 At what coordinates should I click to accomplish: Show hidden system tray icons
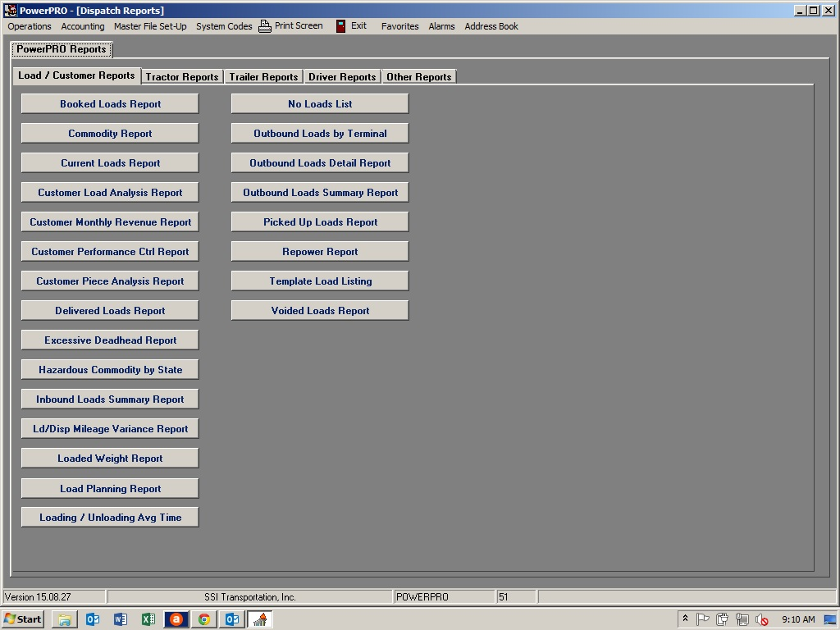click(x=685, y=619)
